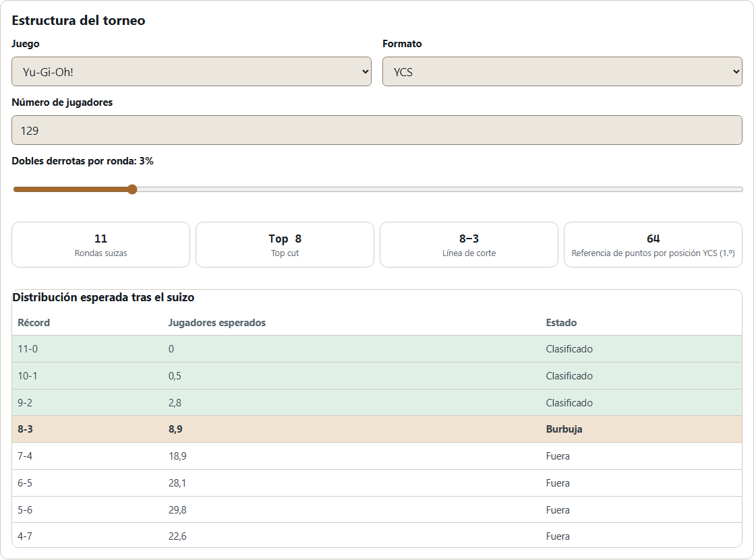The height and width of the screenshot is (560, 754).
Task: Click the Fuera status in the 6-5 row
Action: 558,483
